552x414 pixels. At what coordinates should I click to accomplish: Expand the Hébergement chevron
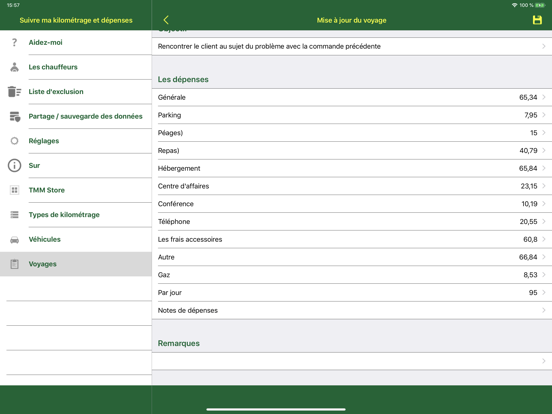pos(544,168)
